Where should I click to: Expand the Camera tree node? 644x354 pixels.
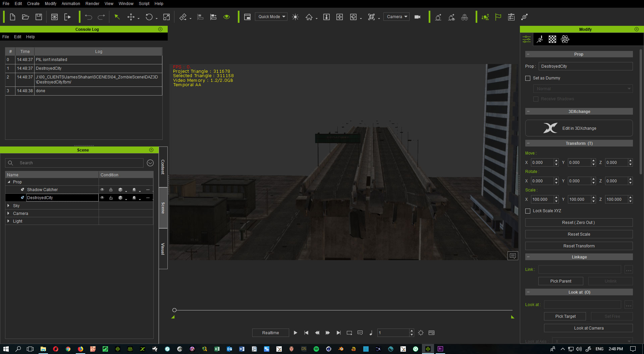pos(8,213)
